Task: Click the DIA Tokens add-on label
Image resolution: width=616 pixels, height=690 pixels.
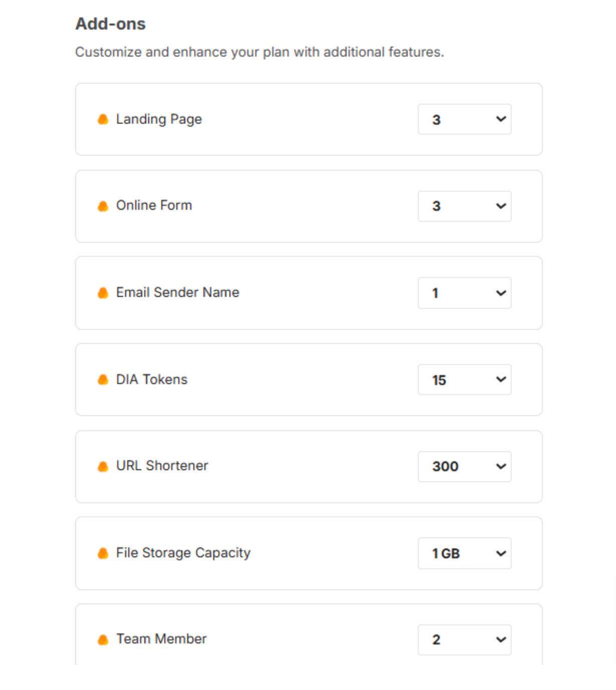Action: click(152, 380)
